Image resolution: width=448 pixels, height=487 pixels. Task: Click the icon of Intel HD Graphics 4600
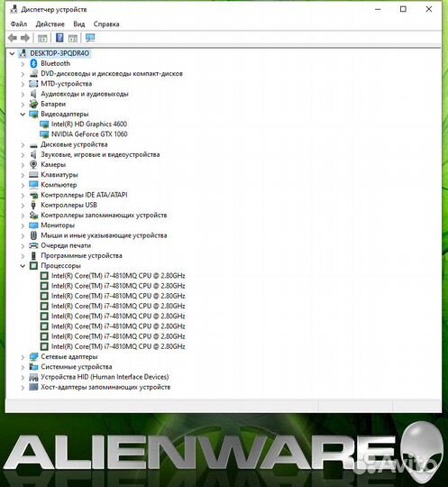tap(44, 124)
